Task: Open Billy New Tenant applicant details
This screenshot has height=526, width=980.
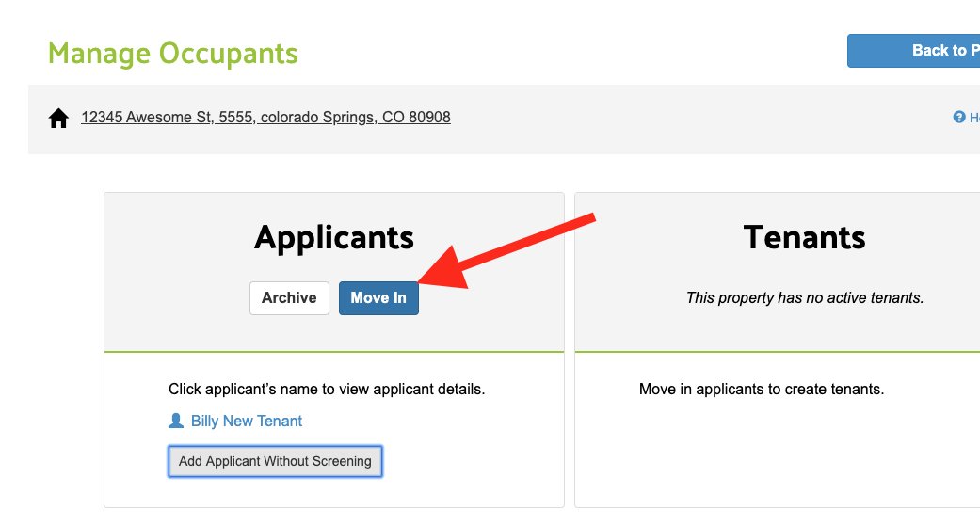Action: (x=247, y=422)
